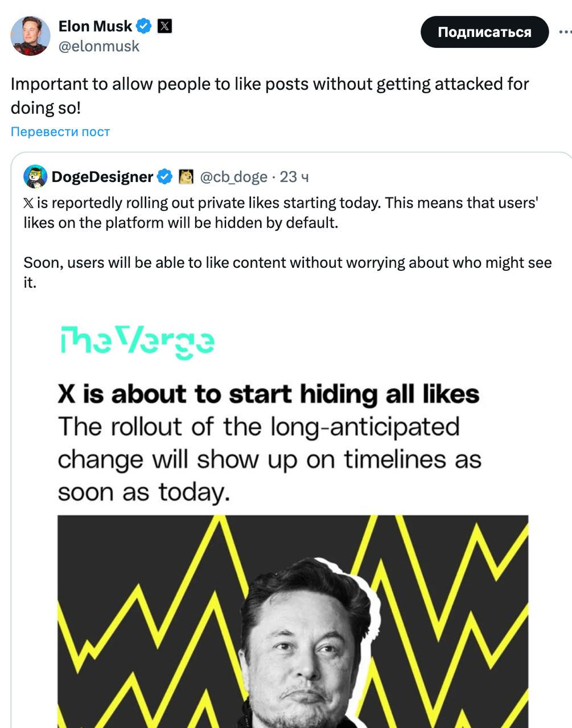Click the Перевести пост link
The height and width of the screenshot is (728, 572).
[x=60, y=131]
